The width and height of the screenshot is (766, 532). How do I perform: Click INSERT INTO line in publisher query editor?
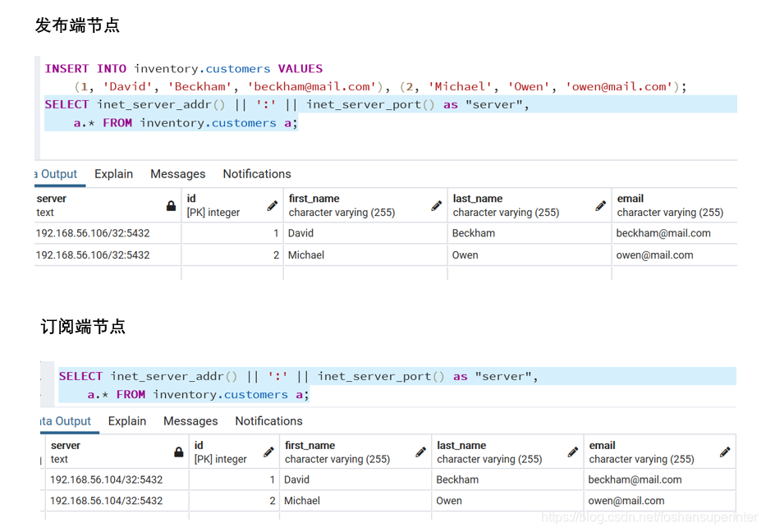point(184,69)
